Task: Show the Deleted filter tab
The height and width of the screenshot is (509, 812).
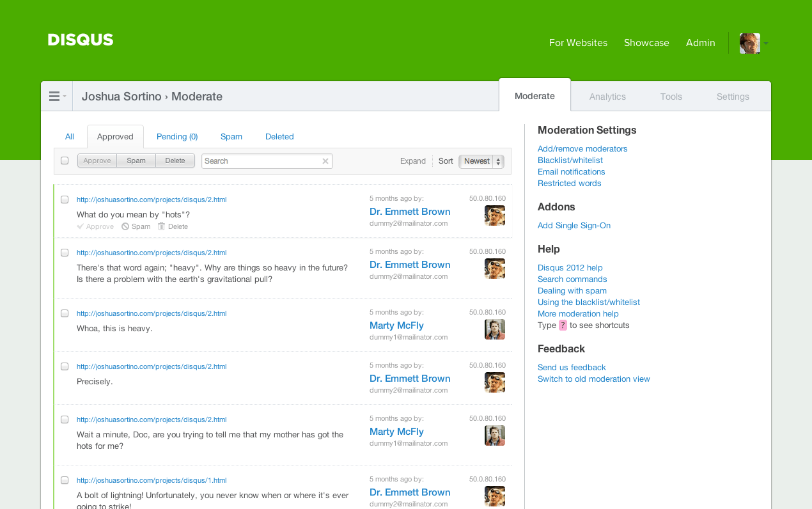Action: (x=279, y=136)
